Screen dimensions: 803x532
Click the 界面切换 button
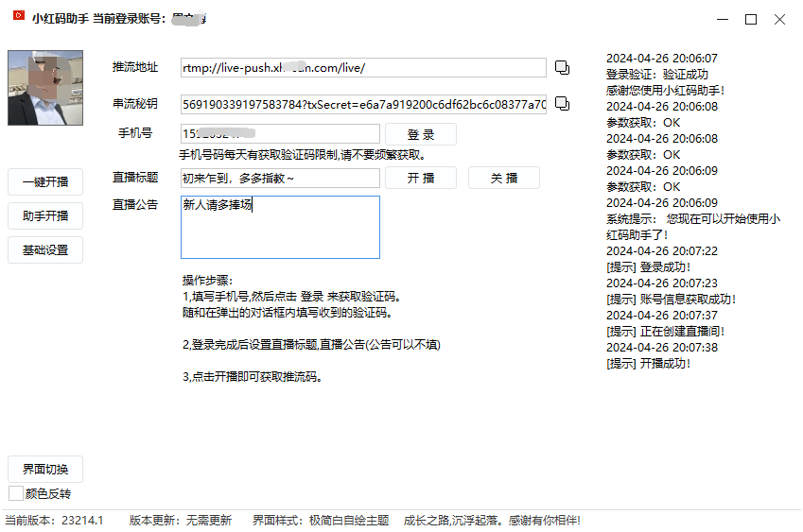(x=45, y=469)
